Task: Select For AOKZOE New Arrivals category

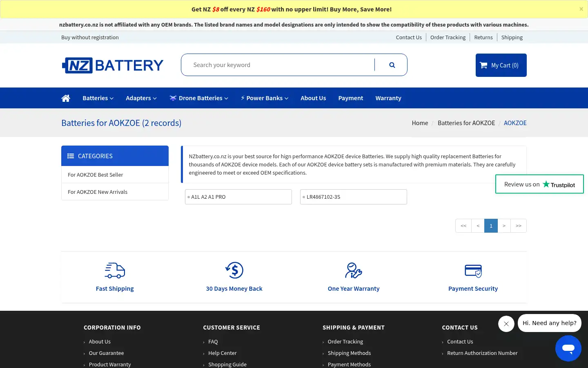Action: (115, 192)
